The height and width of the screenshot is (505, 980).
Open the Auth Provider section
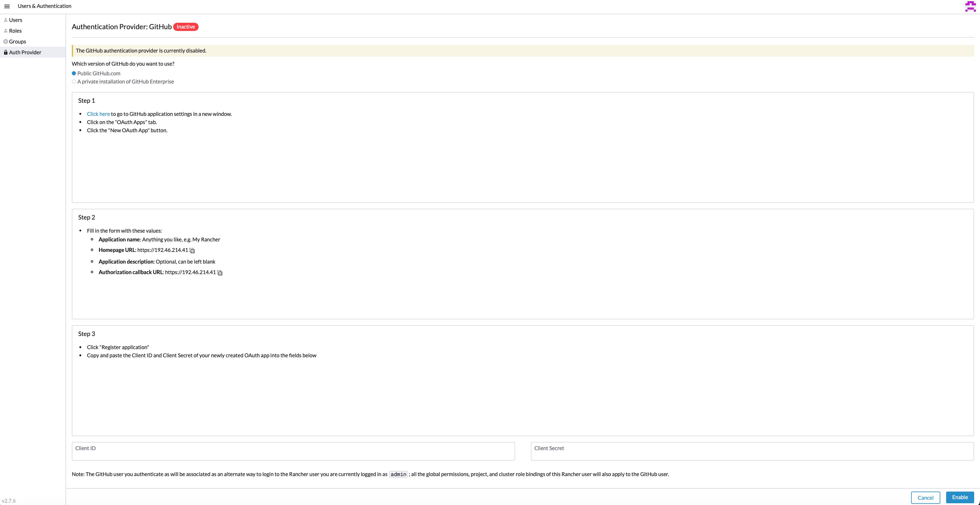25,52
